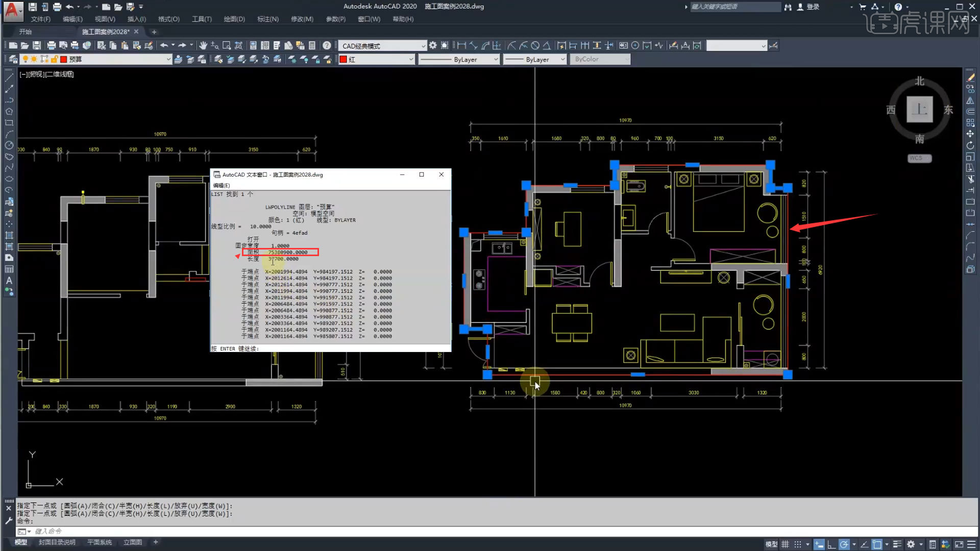Close the 施工图案例2028 drawing tab
Screen dimensions: 980x551
tap(136, 32)
